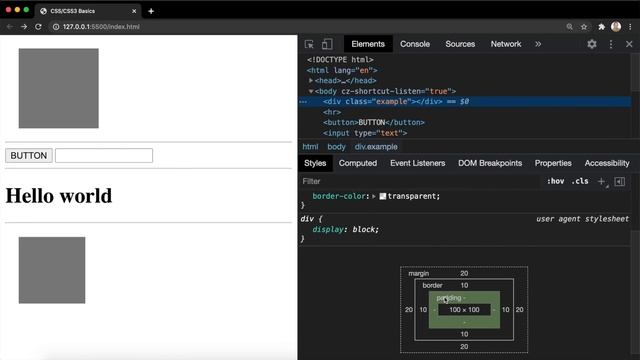Click the html breadcrumb

[x=310, y=147]
